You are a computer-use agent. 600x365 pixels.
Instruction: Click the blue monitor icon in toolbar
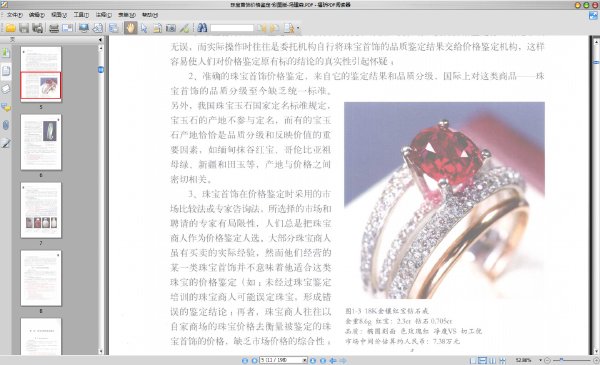84,28
